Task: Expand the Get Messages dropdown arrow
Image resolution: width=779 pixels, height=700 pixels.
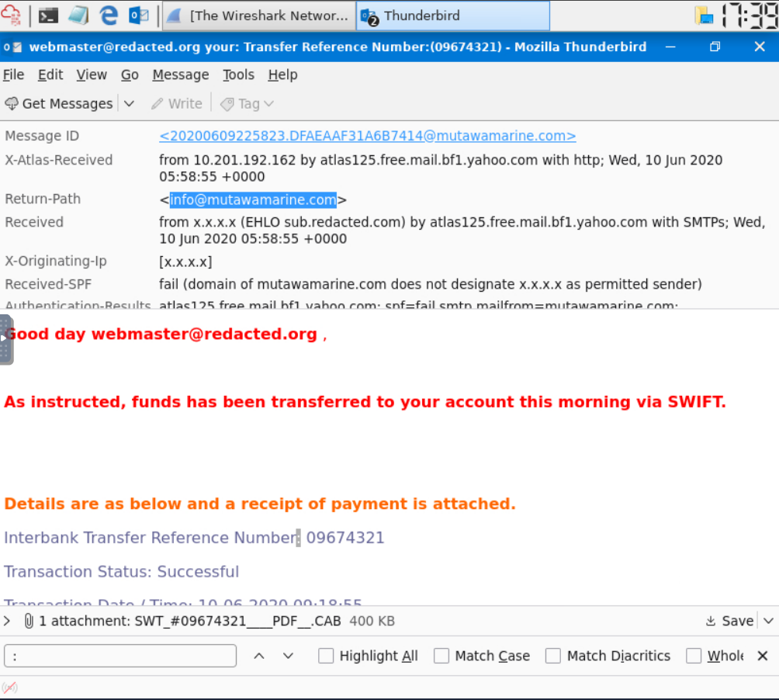Action: [x=129, y=104]
